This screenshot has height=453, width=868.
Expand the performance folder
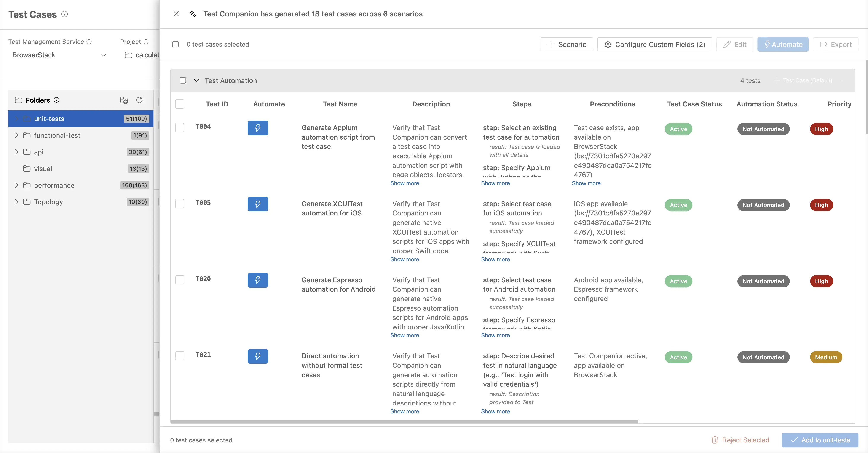(16, 185)
